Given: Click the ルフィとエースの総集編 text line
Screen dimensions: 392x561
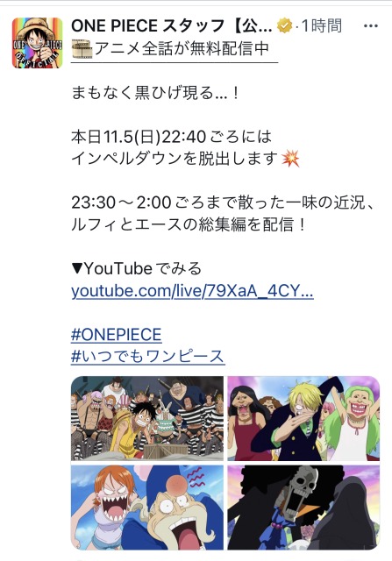Looking at the screenshot, I should 189,224.
